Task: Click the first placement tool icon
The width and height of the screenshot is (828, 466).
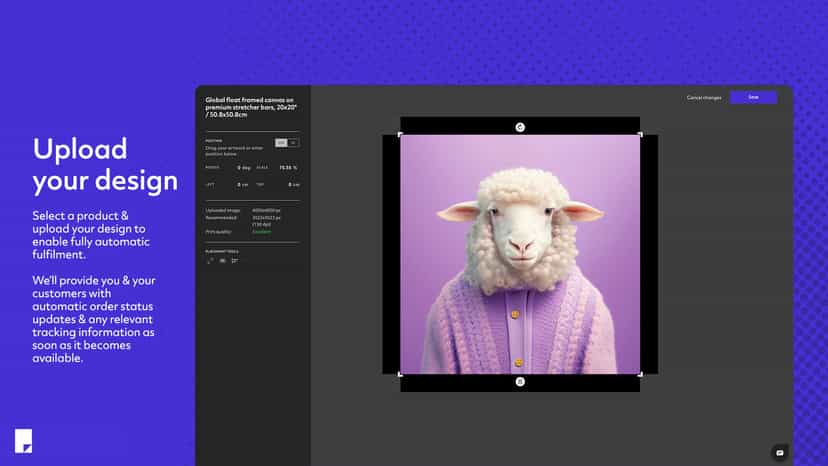Action: (210, 260)
